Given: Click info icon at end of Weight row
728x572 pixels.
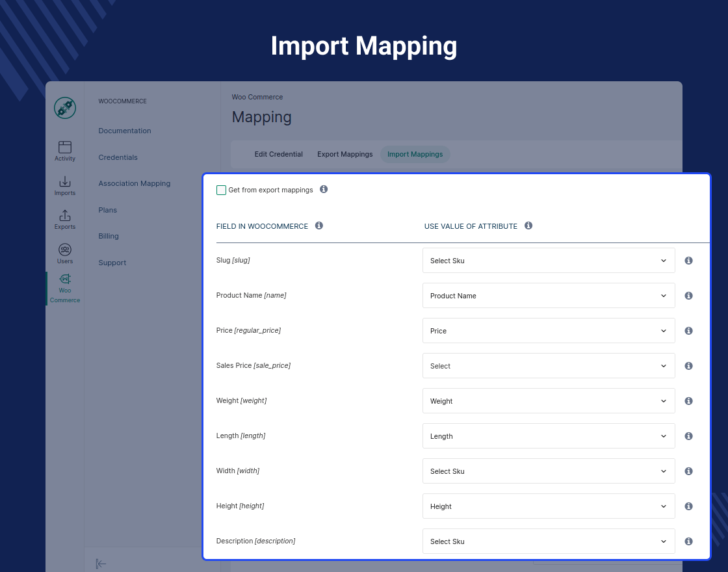Looking at the screenshot, I should point(689,400).
